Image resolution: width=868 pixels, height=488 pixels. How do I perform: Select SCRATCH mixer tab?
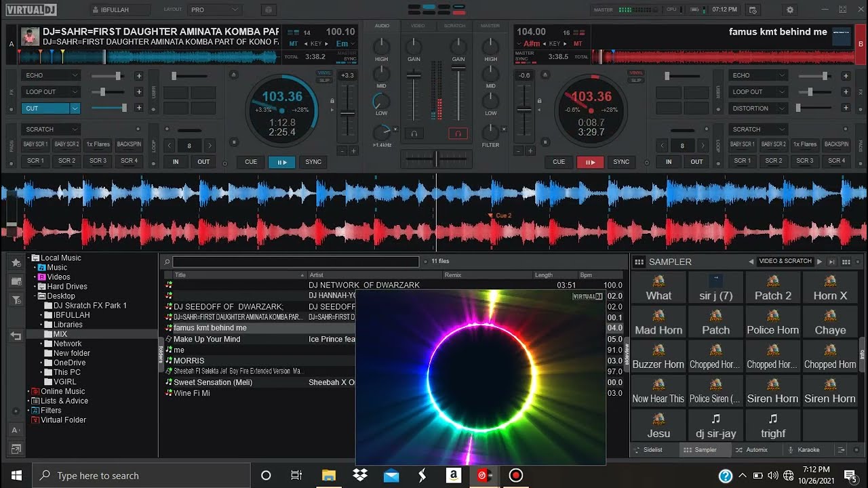tap(454, 26)
